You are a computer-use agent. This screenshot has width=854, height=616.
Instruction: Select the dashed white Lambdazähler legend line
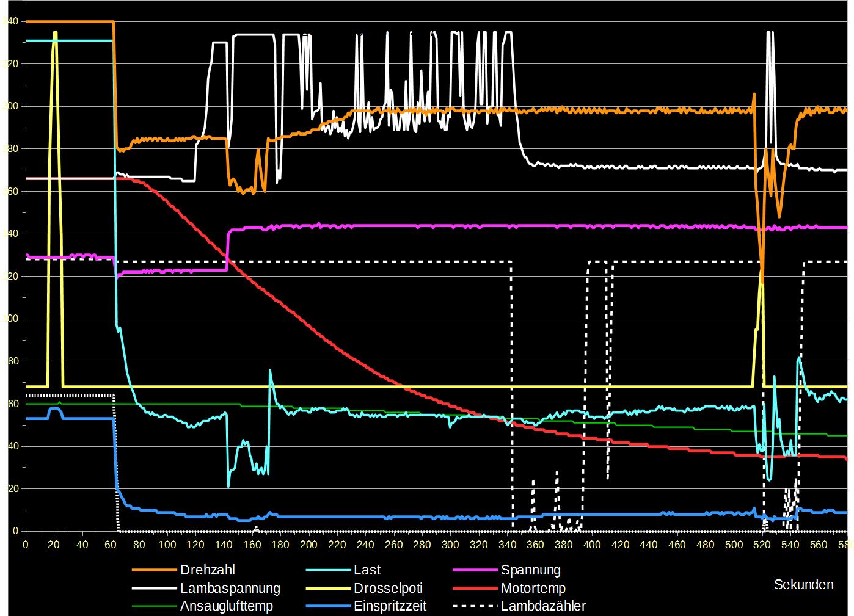(475, 606)
